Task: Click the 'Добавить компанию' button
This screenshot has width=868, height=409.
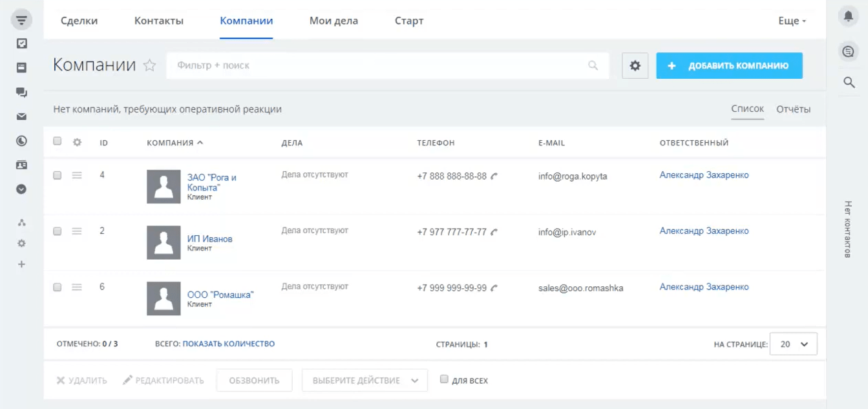Action: [x=729, y=65]
